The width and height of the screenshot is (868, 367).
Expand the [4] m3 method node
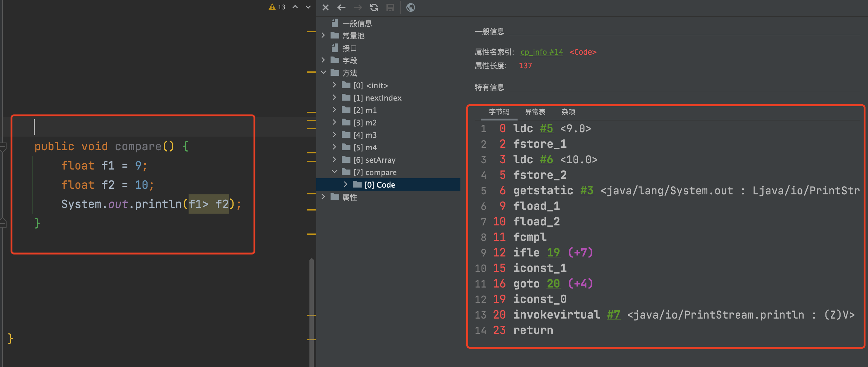point(334,135)
